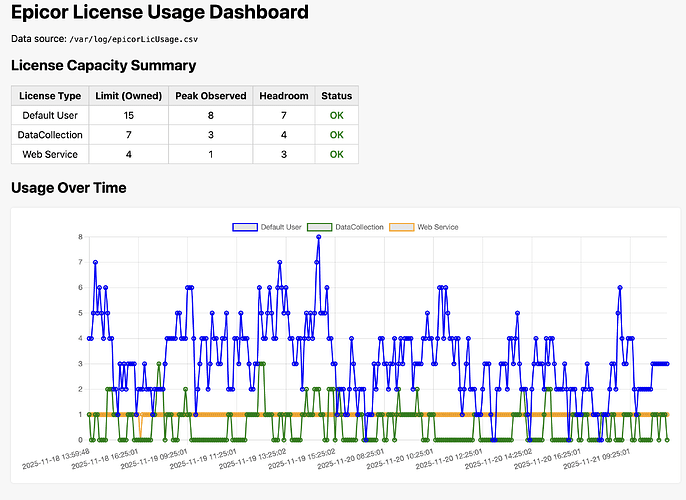
Task: Click the Default User peak point at 8
Action: (318, 237)
